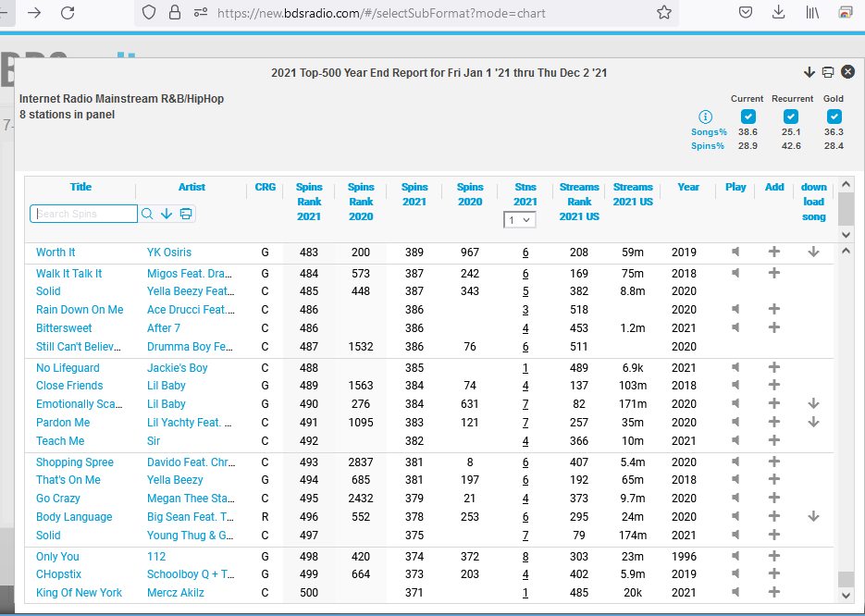Uncheck the Gold checkbox

coord(834,117)
